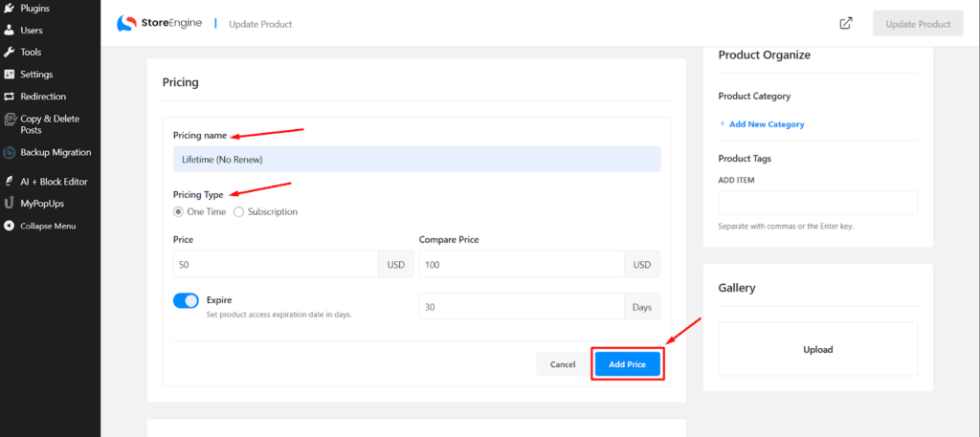The height and width of the screenshot is (437, 980).
Task: Click the Pricing name input field
Action: point(416,159)
